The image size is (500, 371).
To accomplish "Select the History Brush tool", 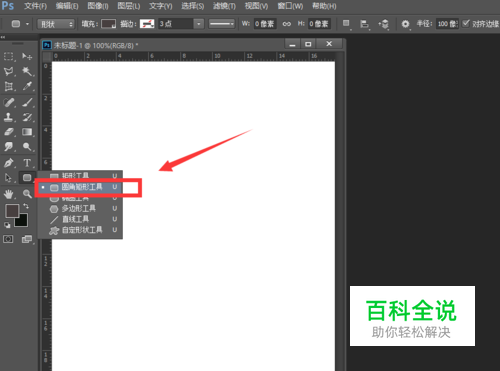I will [x=27, y=117].
